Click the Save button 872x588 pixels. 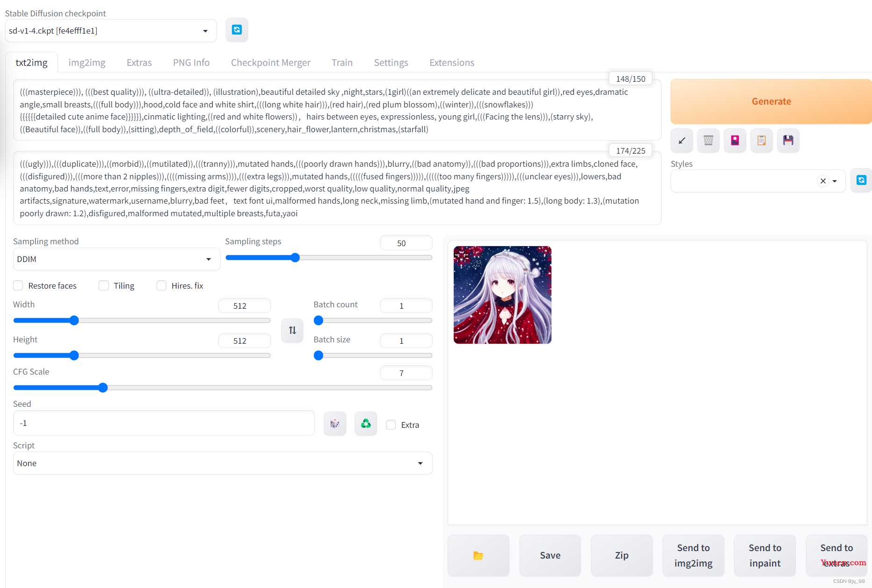550,555
